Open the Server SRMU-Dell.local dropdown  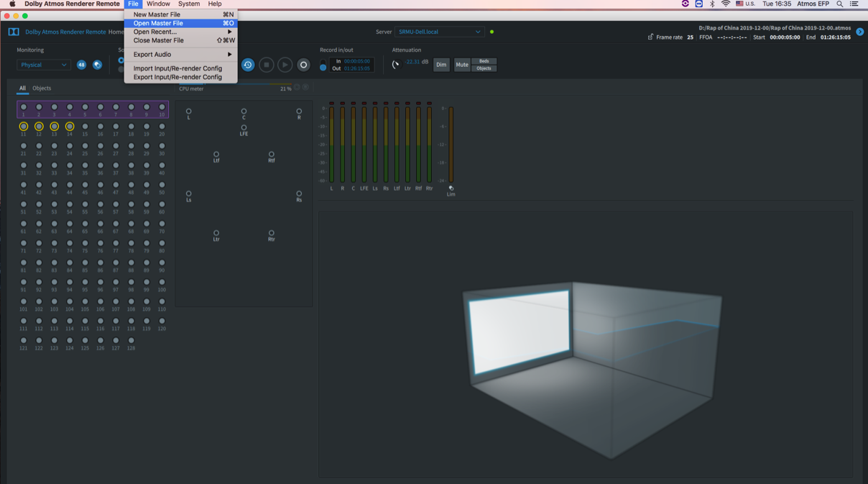pos(439,32)
